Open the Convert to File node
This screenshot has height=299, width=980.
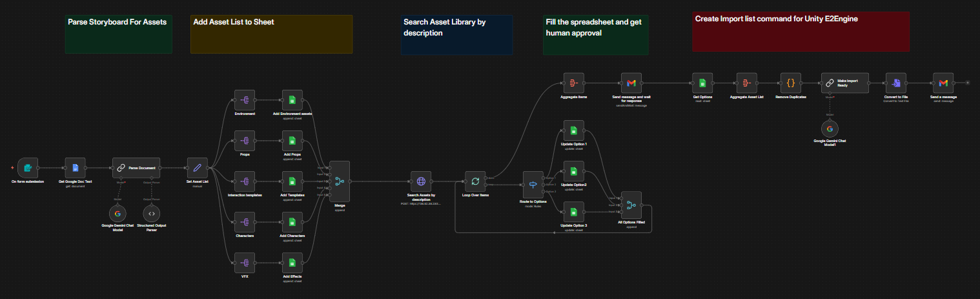pyautogui.click(x=895, y=83)
